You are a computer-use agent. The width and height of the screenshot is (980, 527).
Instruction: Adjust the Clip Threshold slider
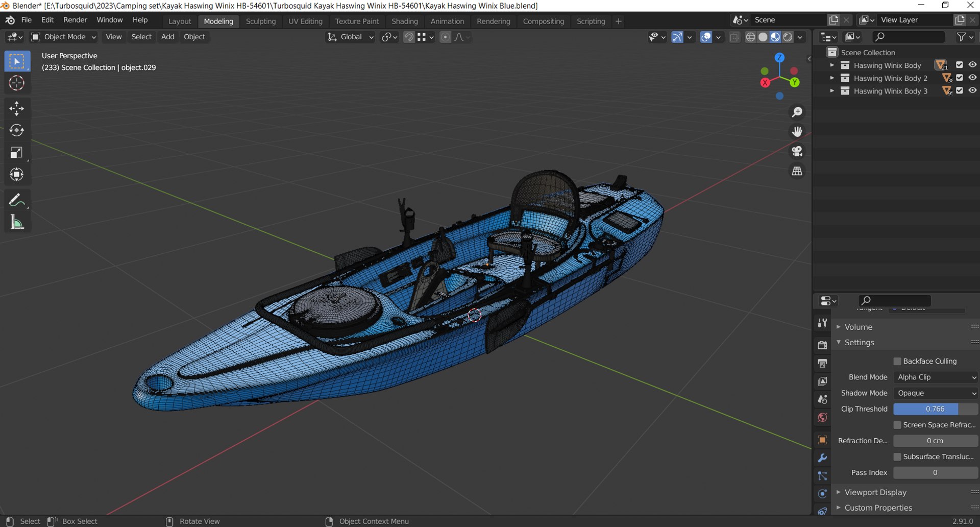935,409
